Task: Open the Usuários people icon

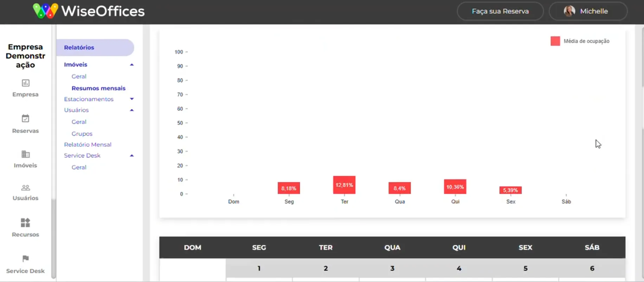Action: click(25, 188)
